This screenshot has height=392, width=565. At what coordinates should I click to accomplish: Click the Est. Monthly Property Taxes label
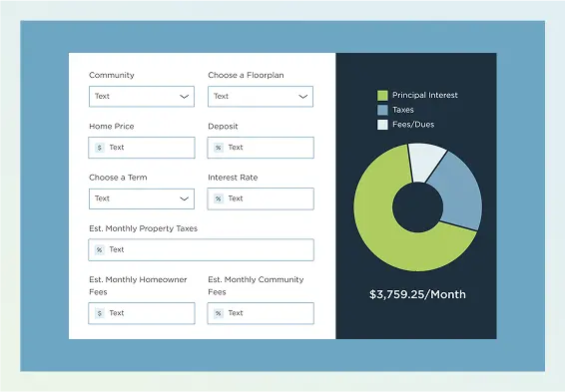(144, 228)
